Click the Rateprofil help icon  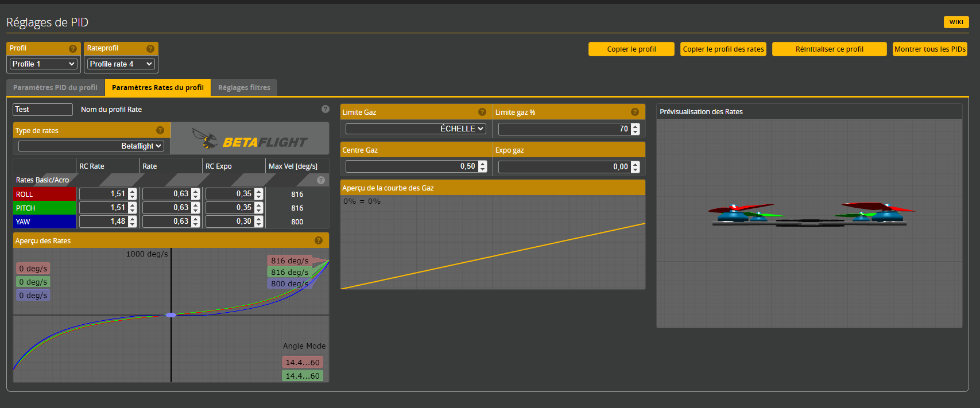click(150, 49)
